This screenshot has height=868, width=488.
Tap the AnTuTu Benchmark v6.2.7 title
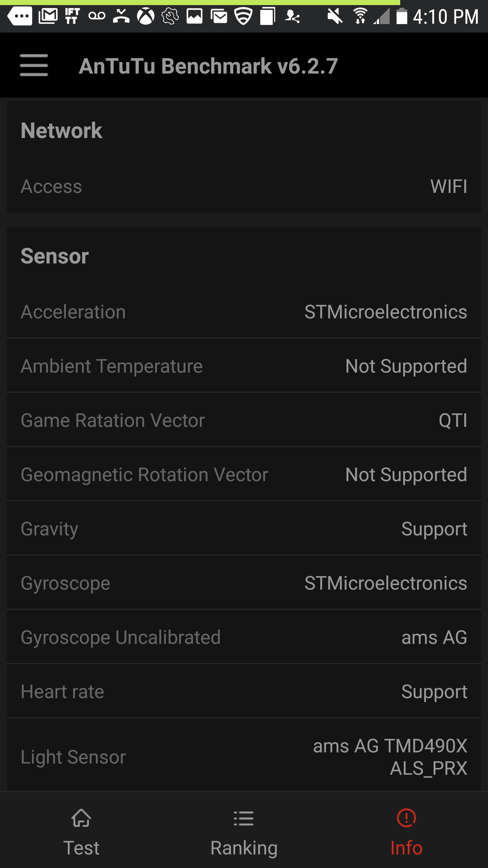pos(208,66)
